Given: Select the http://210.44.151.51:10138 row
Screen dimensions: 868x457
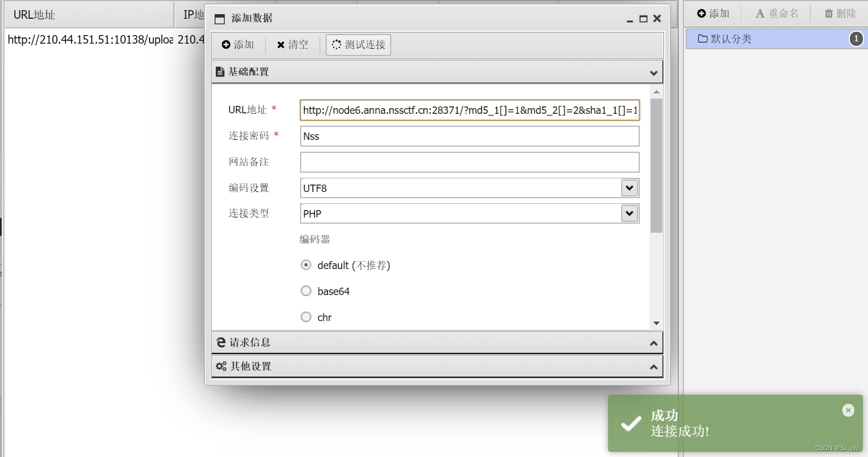Looking at the screenshot, I should click(x=104, y=40).
